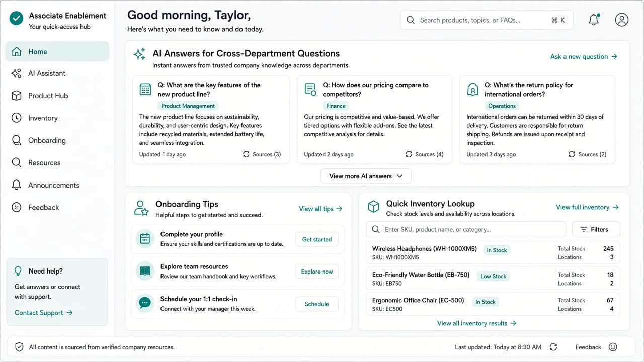Open the user profile avatar icon
Image resolution: width=644 pixels, height=362 pixels.
[x=622, y=20]
